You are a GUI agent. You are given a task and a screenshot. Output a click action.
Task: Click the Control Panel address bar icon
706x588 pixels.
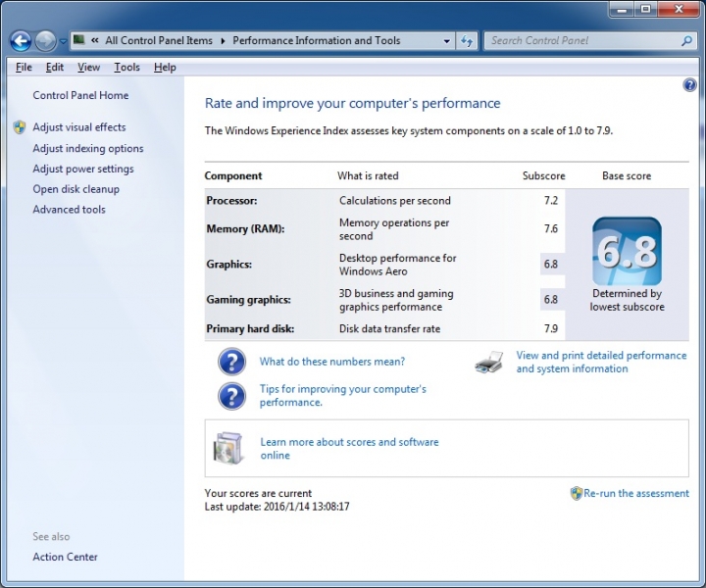(x=78, y=40)
